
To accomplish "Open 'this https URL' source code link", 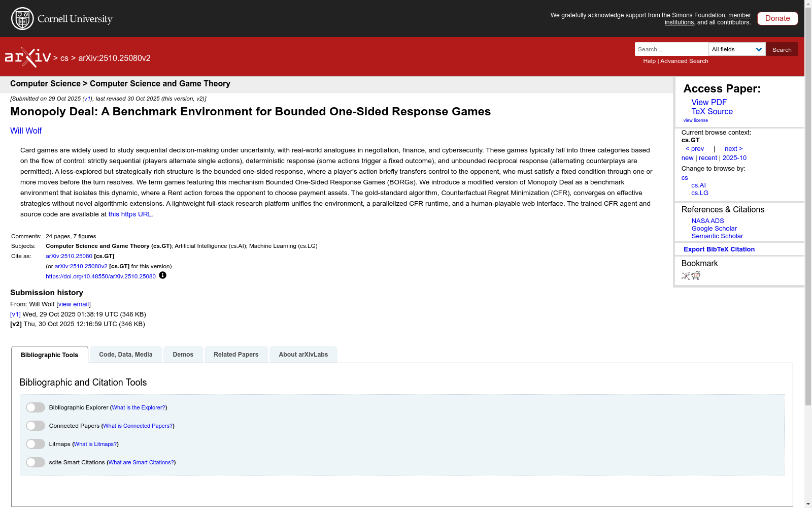I will 130,214.
